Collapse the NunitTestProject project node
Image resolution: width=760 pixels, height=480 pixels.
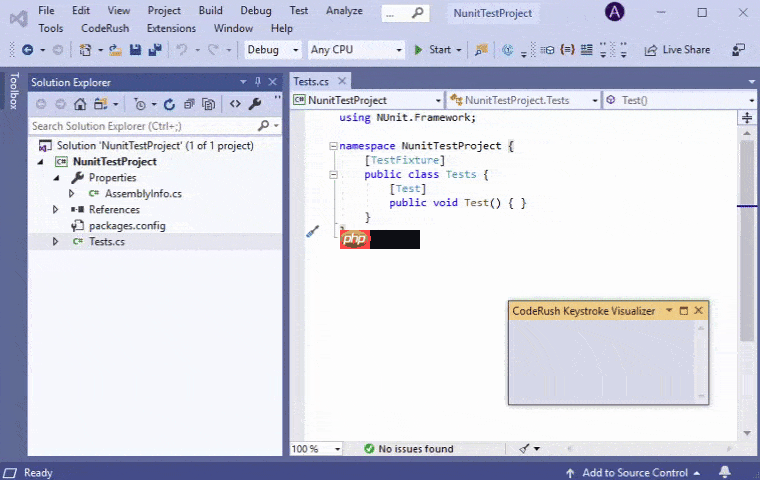point(41,162)
